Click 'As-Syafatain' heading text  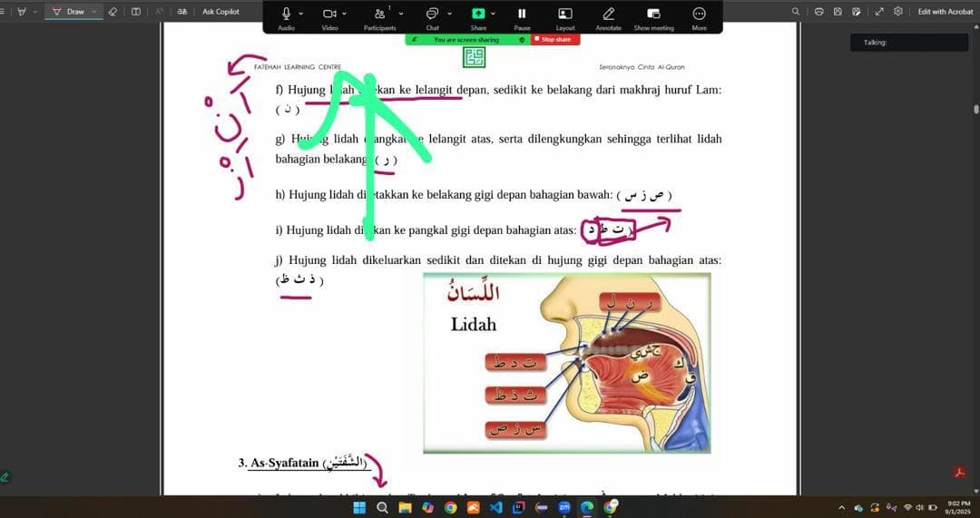click(284, 463)
